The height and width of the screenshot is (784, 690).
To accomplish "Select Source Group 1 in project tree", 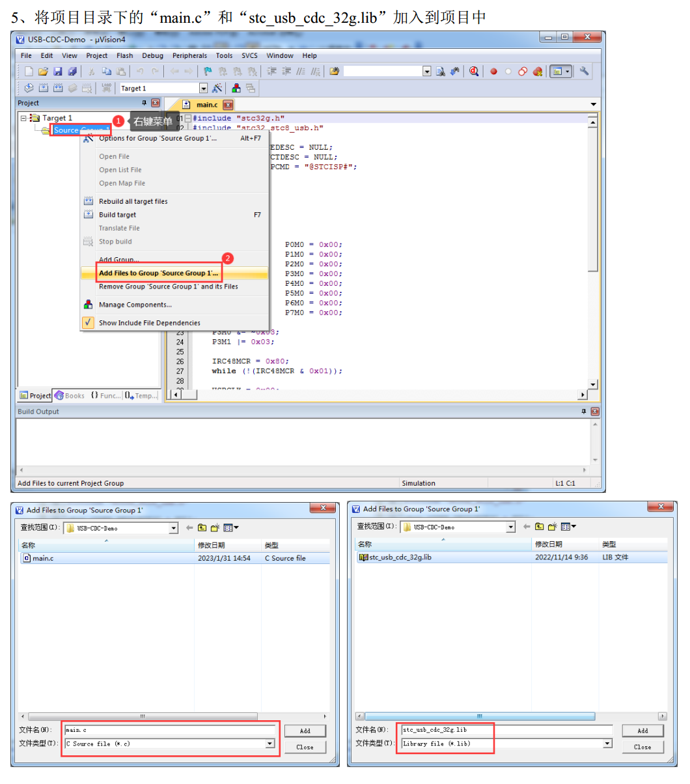I will pos(81,130).
